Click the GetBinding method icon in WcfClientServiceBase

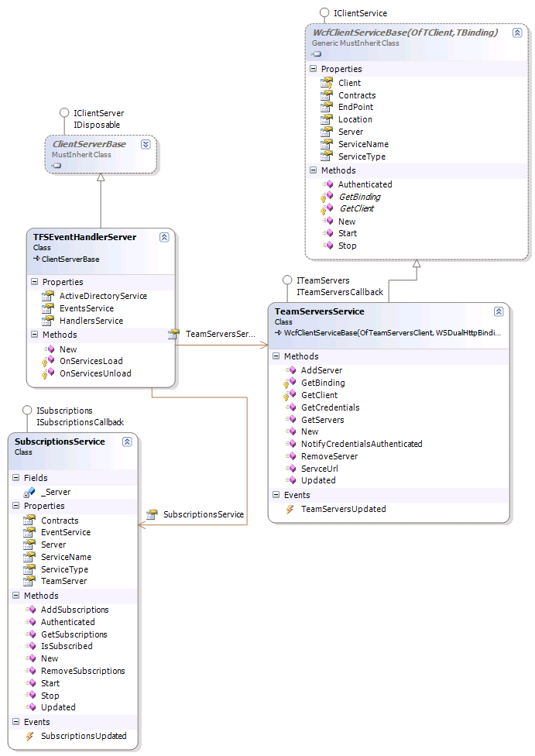click(x=327, y=197)
